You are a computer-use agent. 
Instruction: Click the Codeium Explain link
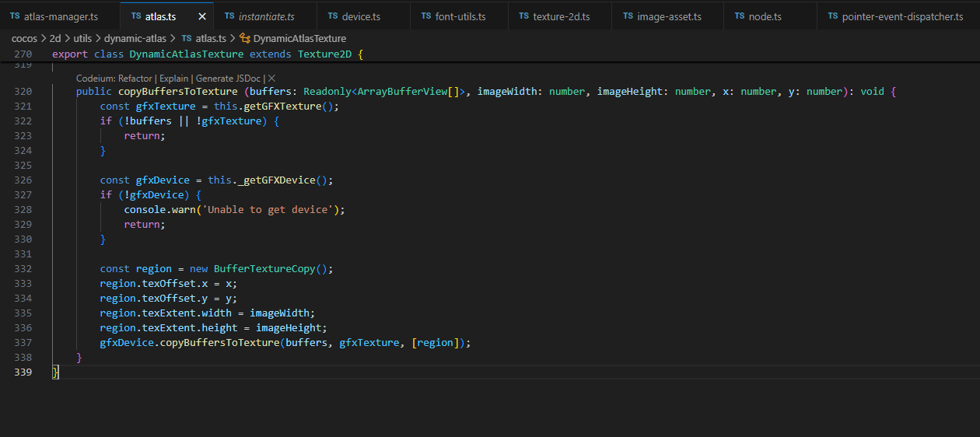click(x=174, y=79)
